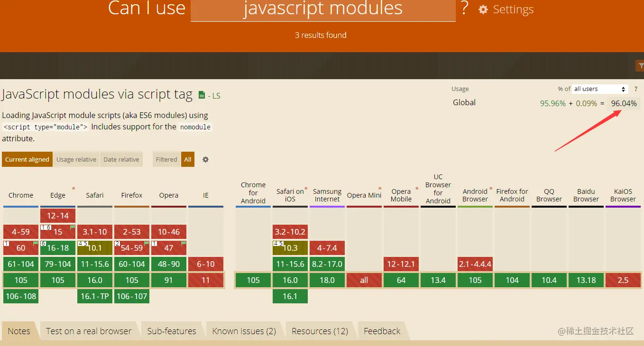This screenshot has height=346, width=644.
Task: Click Edge 79-104 version cell
Action: point(58,264)
